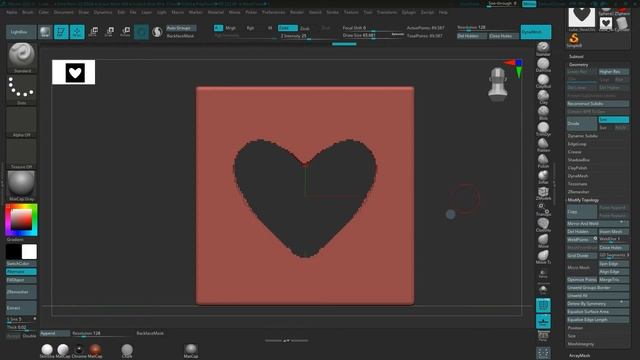Click Close Holes in top shelf

504,36
